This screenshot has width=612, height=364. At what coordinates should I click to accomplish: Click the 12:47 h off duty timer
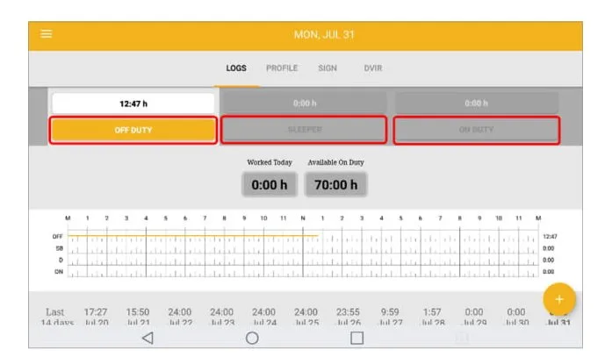(133, 103)
